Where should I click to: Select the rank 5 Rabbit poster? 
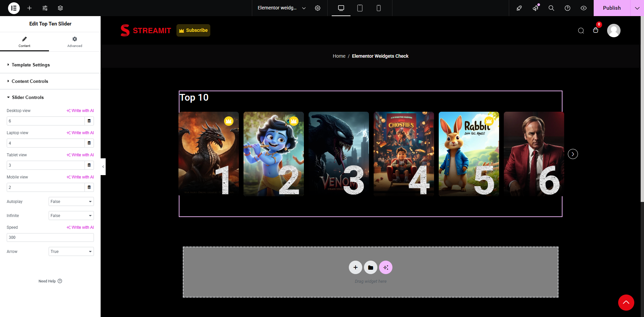469,154
